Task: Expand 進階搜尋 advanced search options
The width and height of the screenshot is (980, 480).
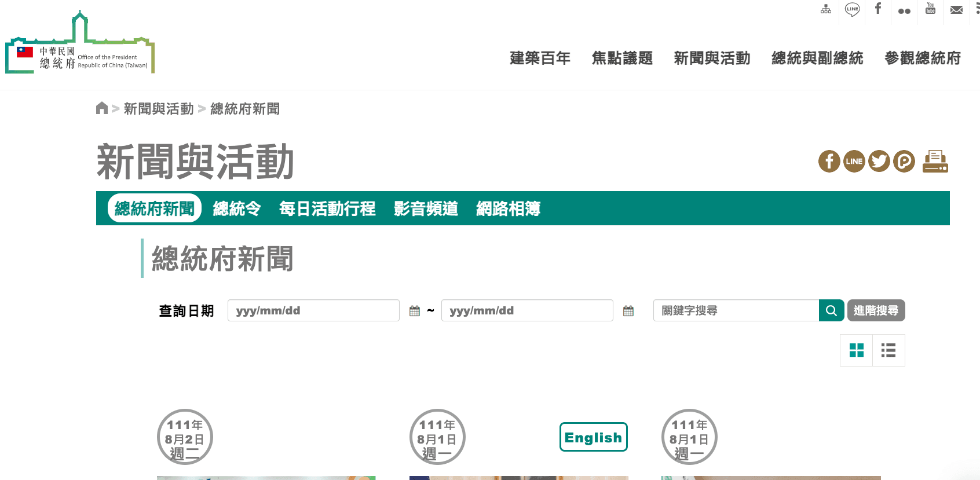Action: pyautogui.click(x=876, y=311)
